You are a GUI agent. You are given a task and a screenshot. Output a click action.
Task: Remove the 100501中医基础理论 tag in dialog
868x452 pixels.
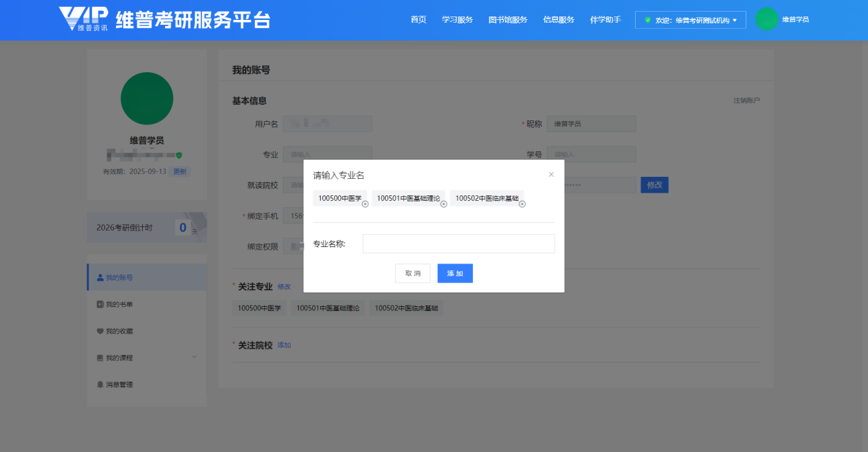[443, 204]
